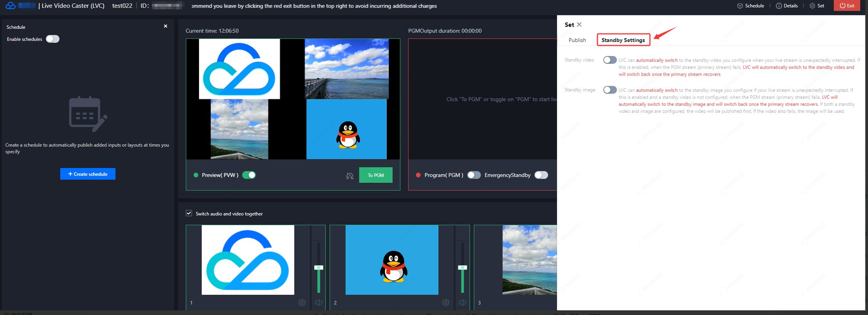Image resolution: width=868 pixels, height=315 pixels.
Task: Switch to the Publish tab
Action: click(x=577, y=40)
